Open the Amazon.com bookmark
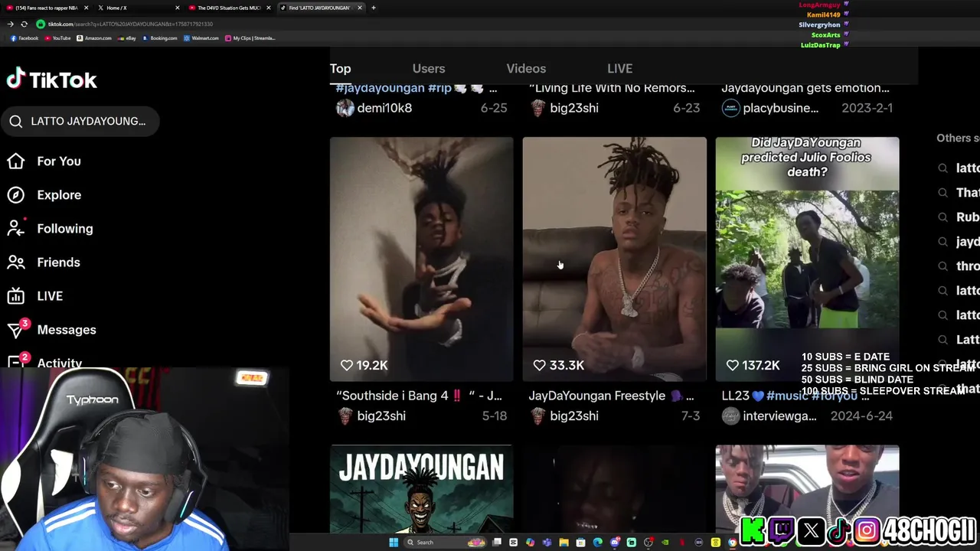The image size is (980, 551). click(x=94, y=38)
